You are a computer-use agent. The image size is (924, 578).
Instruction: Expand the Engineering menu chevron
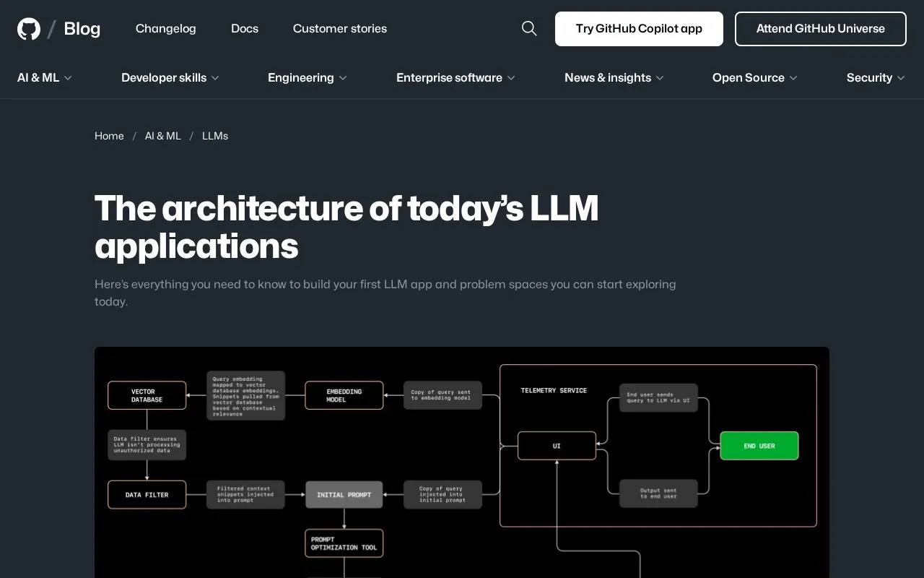pos(343,78)
